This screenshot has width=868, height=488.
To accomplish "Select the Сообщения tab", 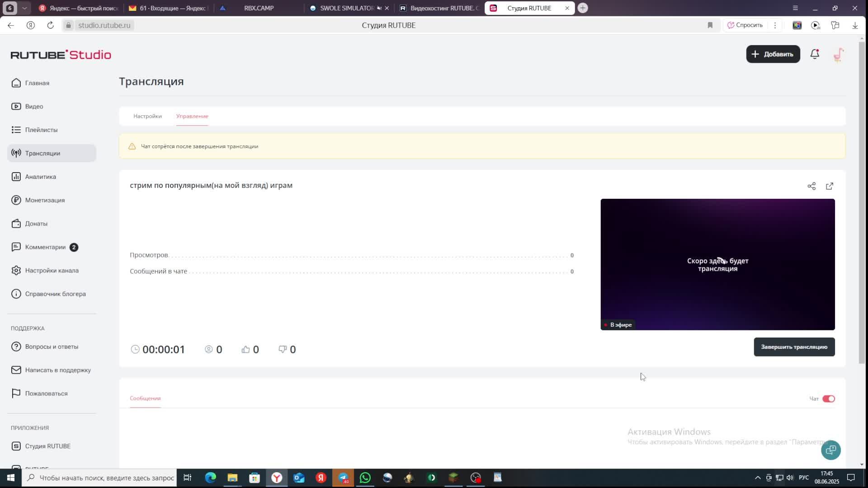I will (x=145, y=398).
